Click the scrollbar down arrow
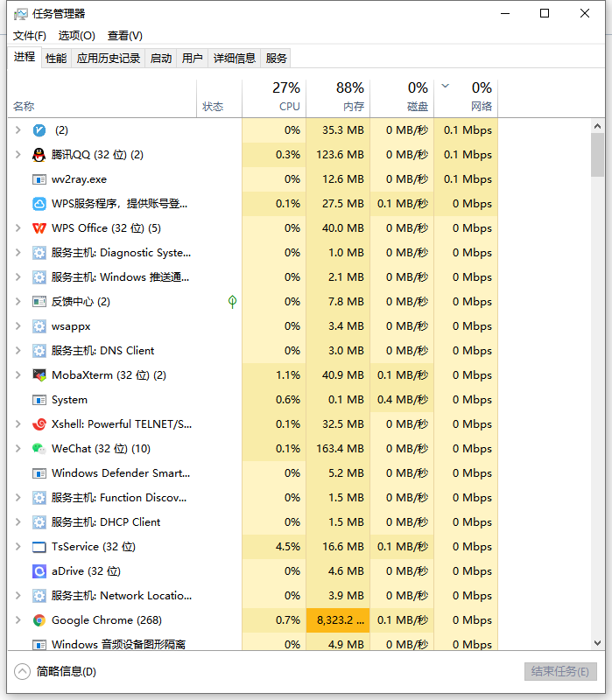This screenshot has width=612, height=700. [x=597, y=643]
